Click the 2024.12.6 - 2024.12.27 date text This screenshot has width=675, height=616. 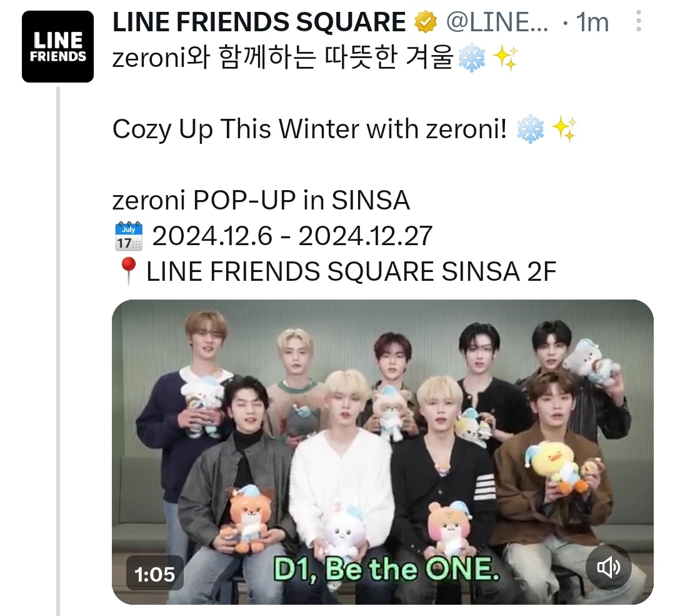tap(292, 236)
